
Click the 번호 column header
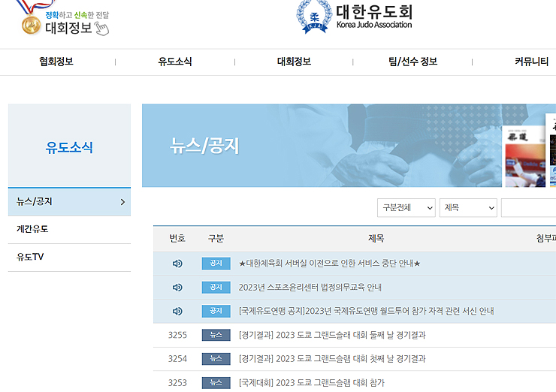pos(177,238)
